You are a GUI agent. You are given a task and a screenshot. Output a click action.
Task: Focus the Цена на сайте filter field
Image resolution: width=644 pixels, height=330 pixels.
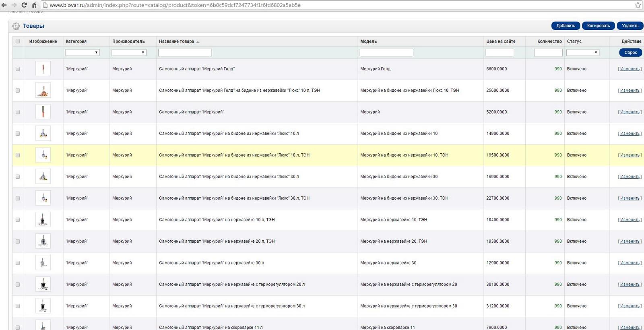500,52
